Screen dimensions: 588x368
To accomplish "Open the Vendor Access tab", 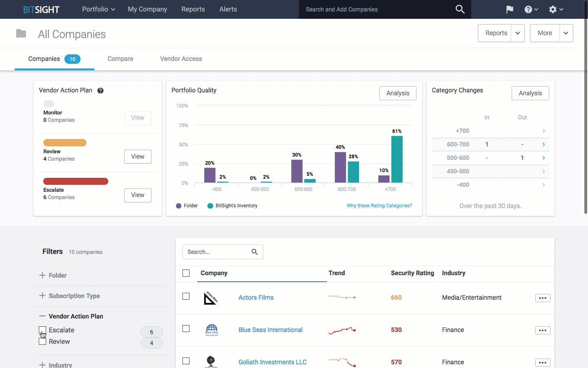I will (x=180, y=59).
